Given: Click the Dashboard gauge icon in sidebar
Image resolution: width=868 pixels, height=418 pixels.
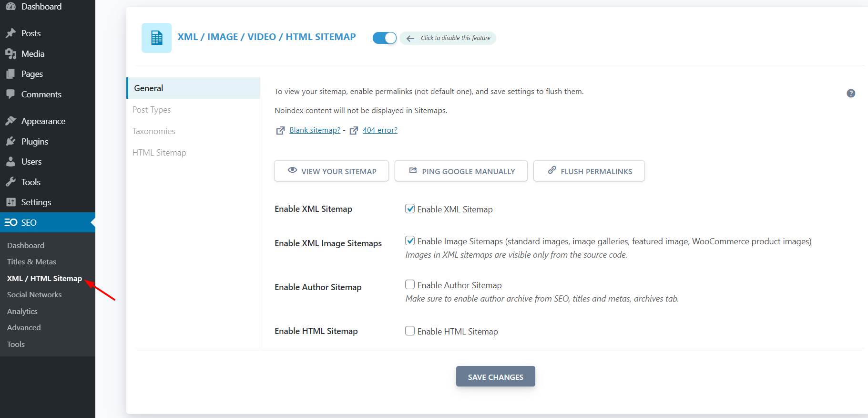Looking at the screenshot, I should point(10,6).
